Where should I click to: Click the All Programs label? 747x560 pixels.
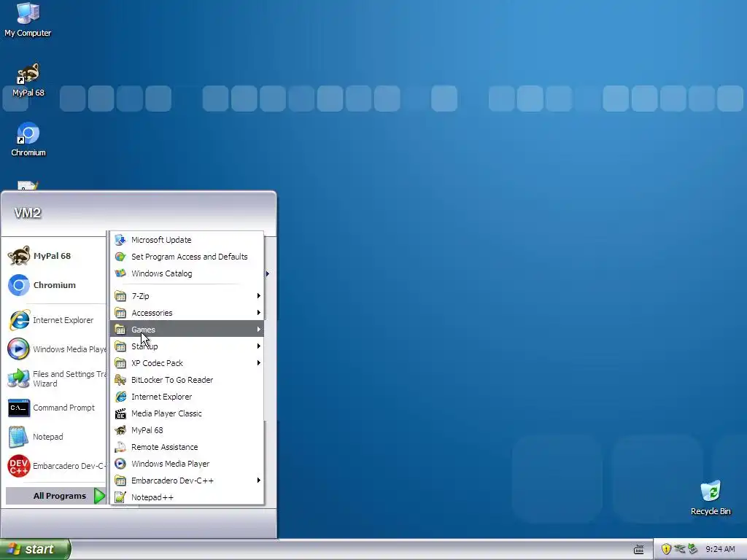click(60, 496)
